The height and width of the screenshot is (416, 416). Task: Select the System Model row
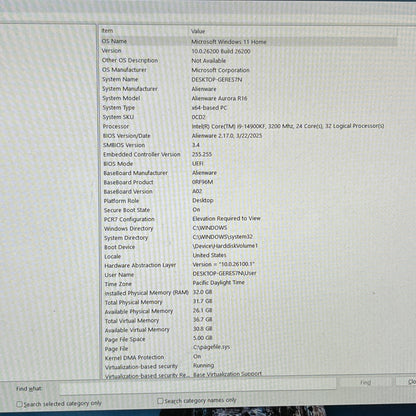pyautogui.click(x=248, y=98)
